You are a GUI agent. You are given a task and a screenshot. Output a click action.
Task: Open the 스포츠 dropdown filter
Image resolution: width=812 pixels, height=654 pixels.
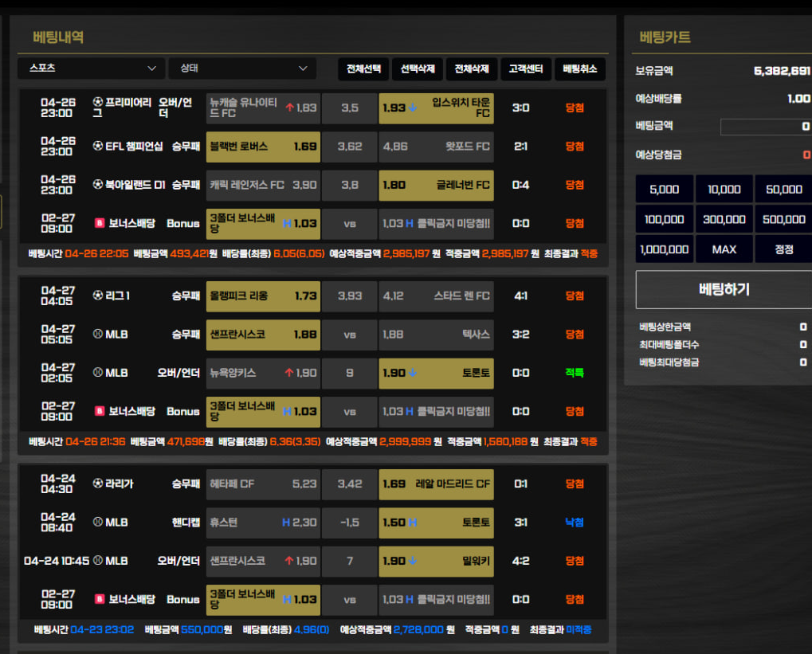tap(91, 69)
